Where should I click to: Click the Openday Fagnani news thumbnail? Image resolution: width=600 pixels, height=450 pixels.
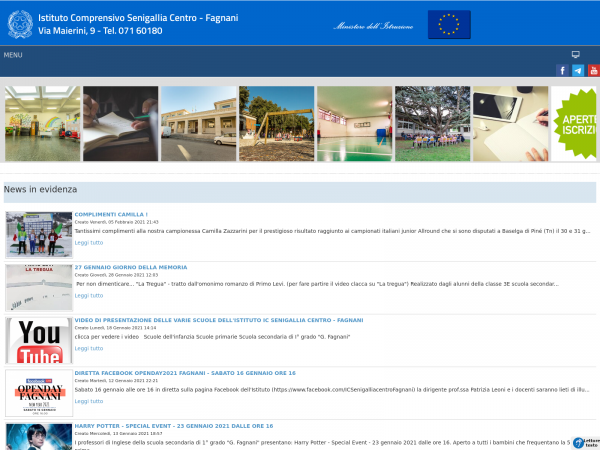pos(38,393)
